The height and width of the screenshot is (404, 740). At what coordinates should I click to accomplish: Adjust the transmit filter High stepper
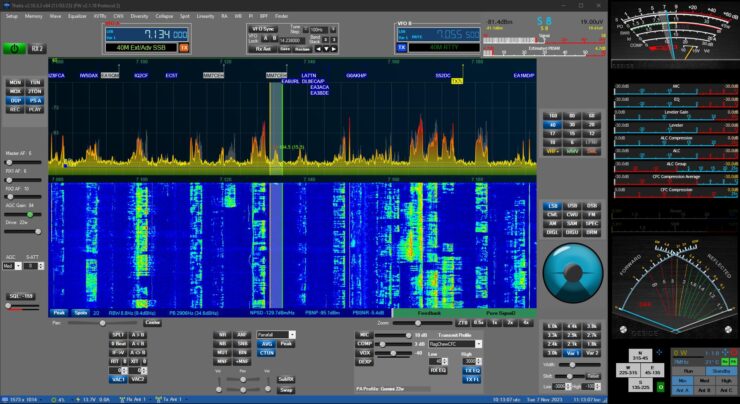tap(472, 362)
